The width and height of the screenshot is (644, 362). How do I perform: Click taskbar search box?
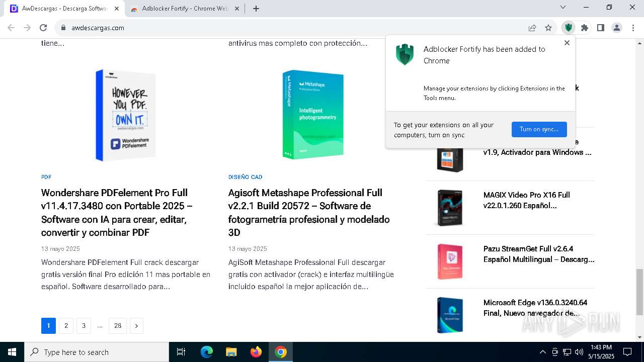tap(97, 352)
